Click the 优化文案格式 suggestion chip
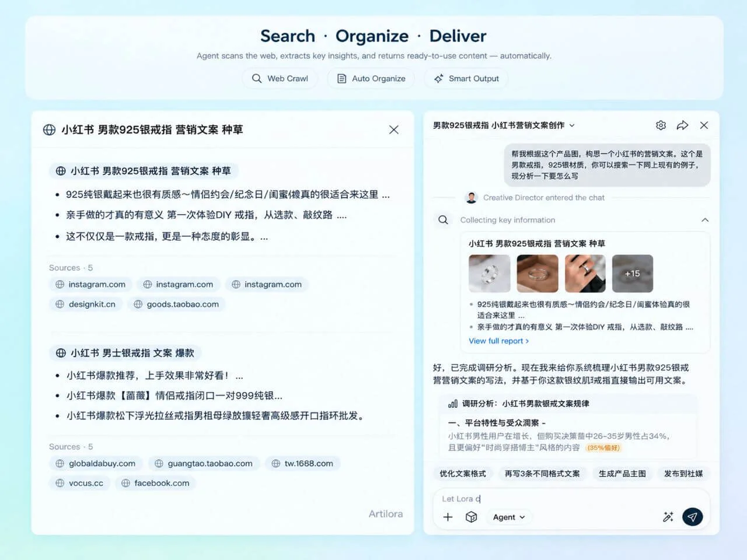Image resolution: width=747 pixels, height=560 pixels. click(463, 474)
